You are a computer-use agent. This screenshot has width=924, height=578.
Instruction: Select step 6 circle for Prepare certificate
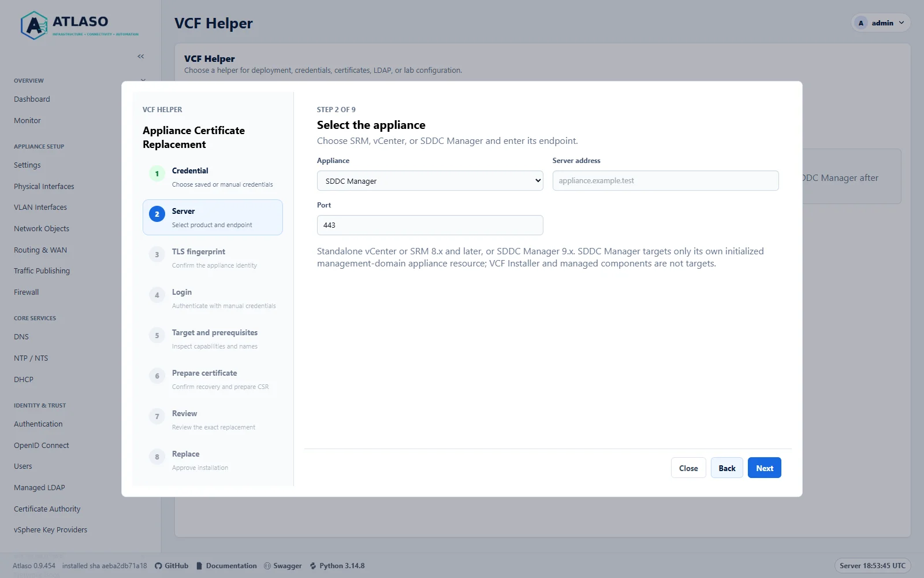(157, 376)
